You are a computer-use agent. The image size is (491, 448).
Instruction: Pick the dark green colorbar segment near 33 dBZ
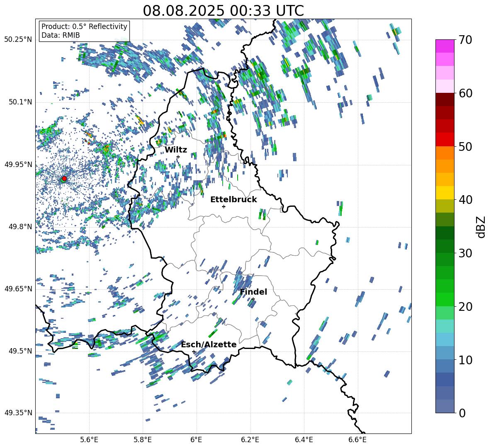point(445,233)
